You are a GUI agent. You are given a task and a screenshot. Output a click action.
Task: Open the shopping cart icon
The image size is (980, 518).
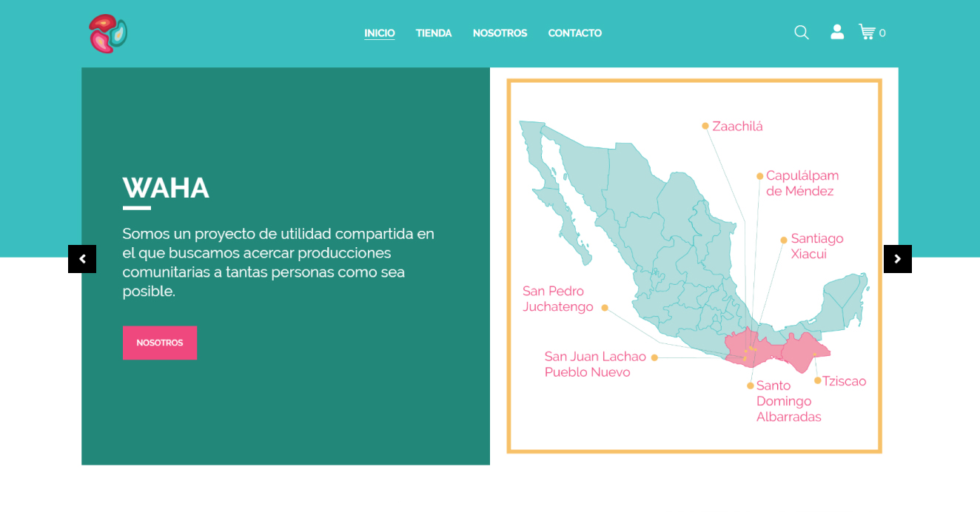(x=867, y=32)
